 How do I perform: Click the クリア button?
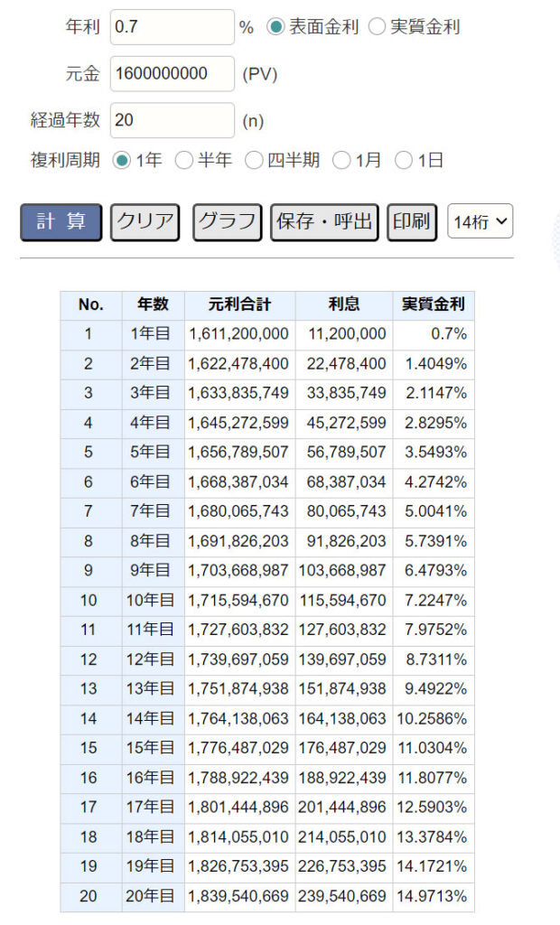click(145, 222)
